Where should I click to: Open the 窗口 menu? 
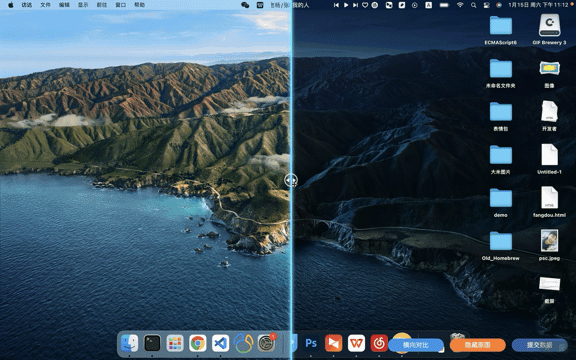pos(120,5)
